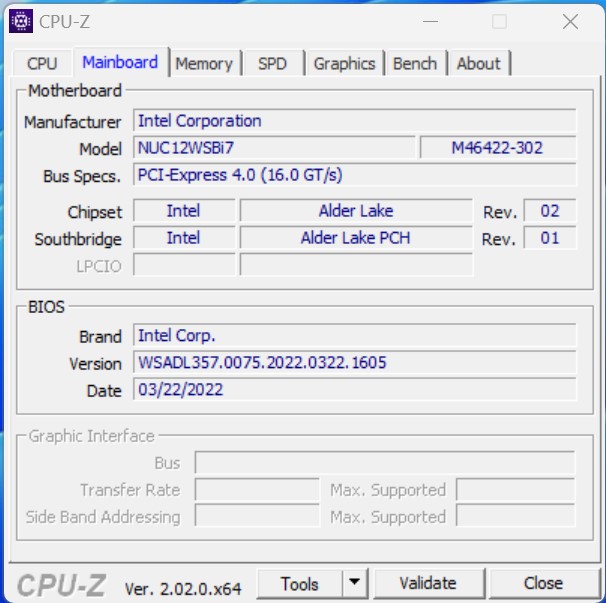606x603 pixels.
Task: Select the Mainboard tab
Action: [120, 62]
